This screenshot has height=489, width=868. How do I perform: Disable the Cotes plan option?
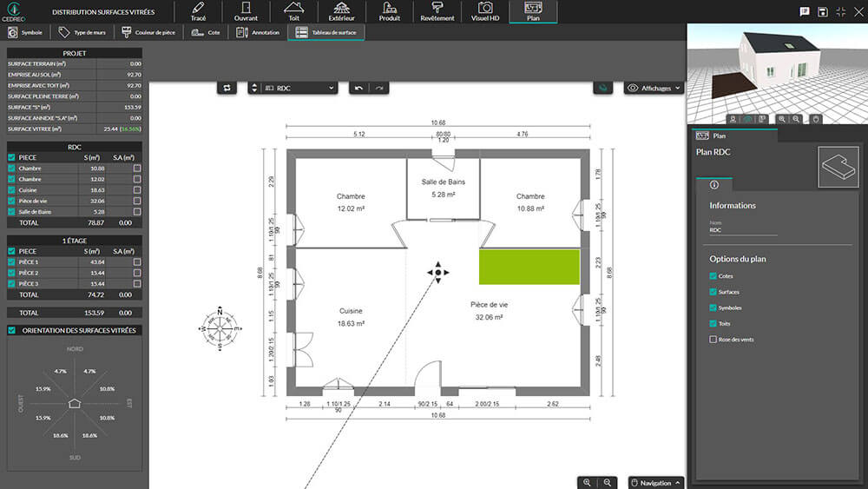click(713, 276)
